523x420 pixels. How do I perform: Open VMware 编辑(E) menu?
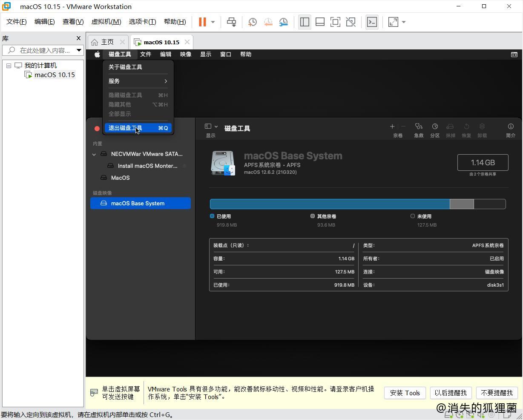click(44, 22)
